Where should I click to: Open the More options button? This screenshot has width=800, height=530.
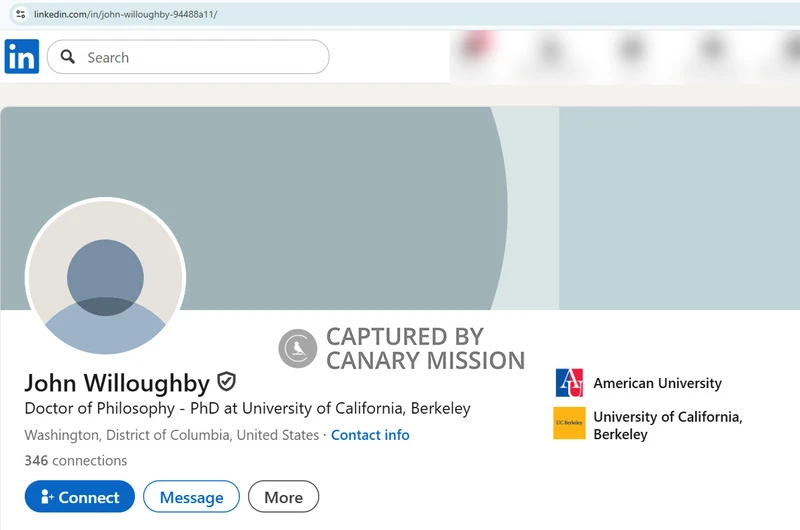(284, 496)
